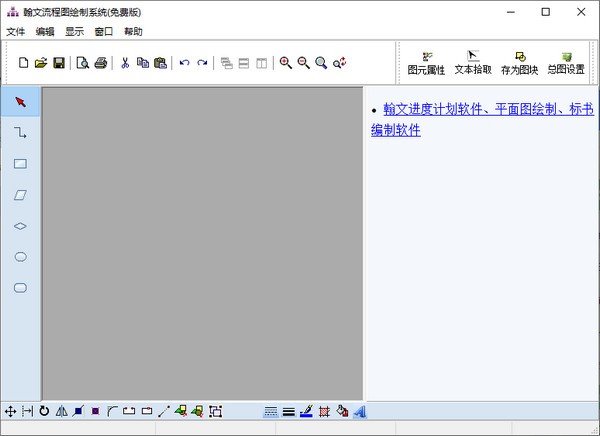Open print preview icon

[x=82, y=63]
